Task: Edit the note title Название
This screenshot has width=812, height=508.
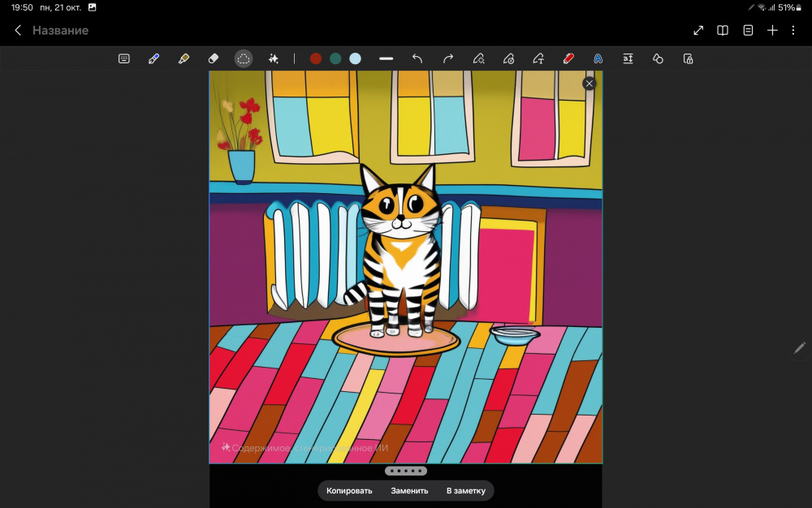Action: click(61, 31)
